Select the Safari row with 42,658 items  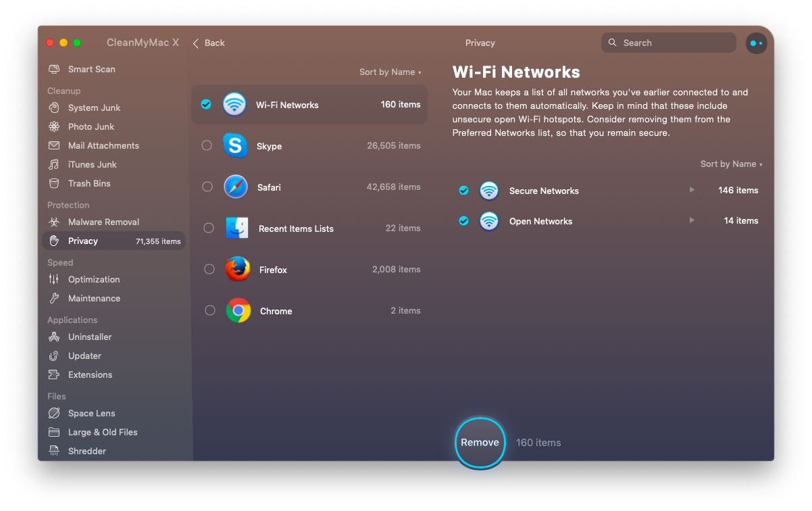(309, 187)
